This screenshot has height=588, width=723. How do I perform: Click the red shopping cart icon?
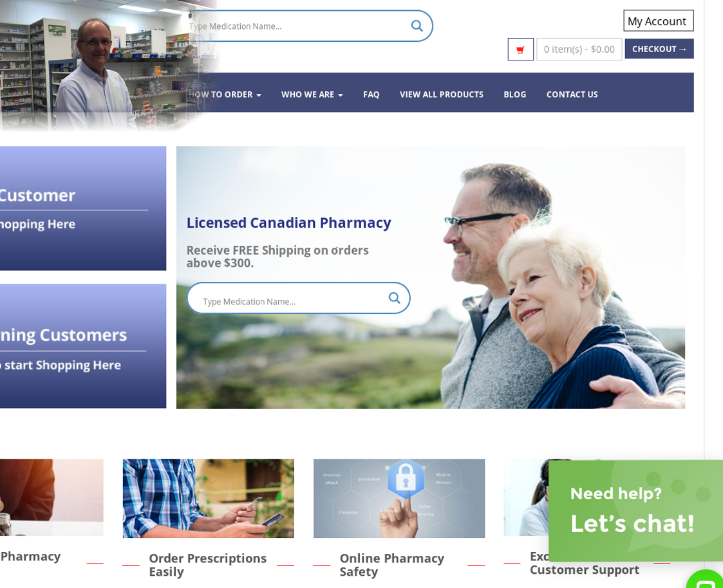pyautogui.click(x=521, y=50)
